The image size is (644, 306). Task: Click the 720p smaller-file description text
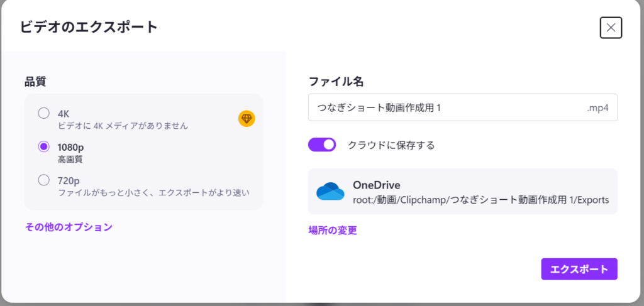pyautogui.click(x=153, y=192)
